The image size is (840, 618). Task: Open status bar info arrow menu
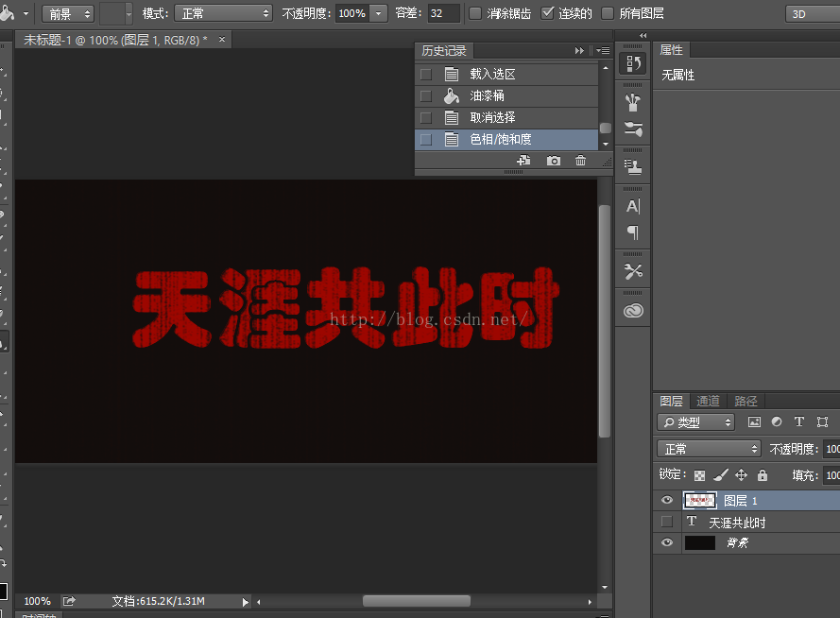pos(246,602)
